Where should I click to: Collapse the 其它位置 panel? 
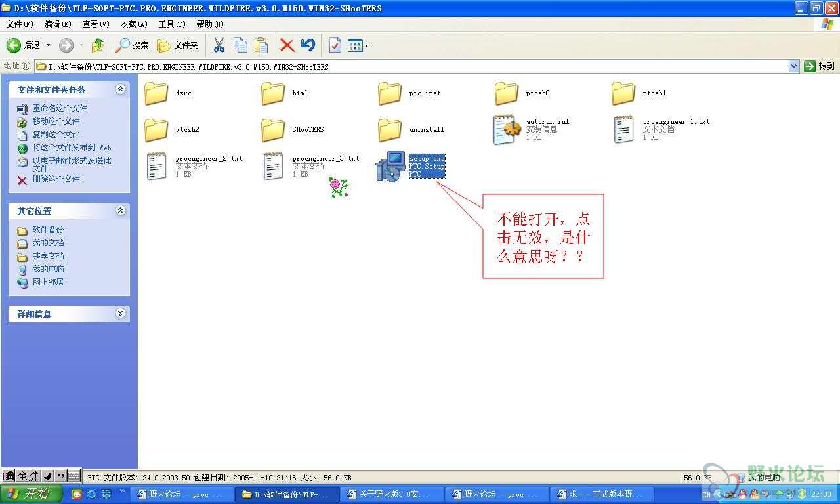pos(120,211)
